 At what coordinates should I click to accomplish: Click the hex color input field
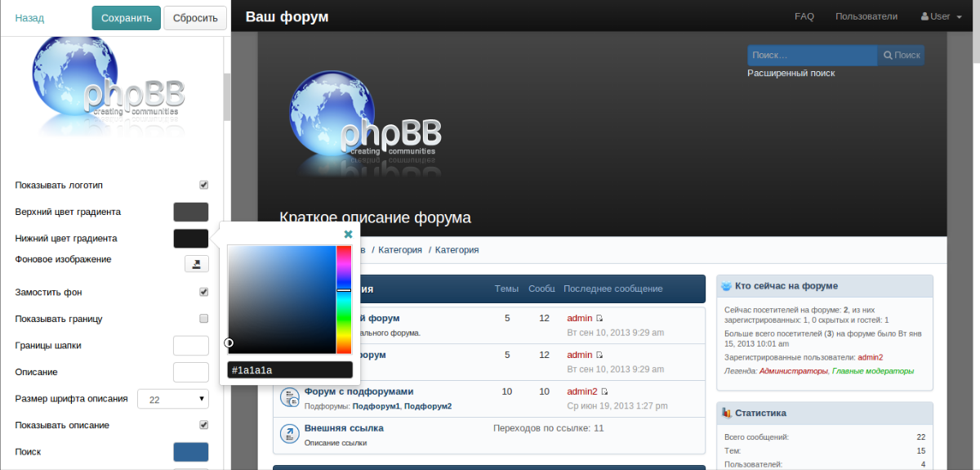(290, 370)
